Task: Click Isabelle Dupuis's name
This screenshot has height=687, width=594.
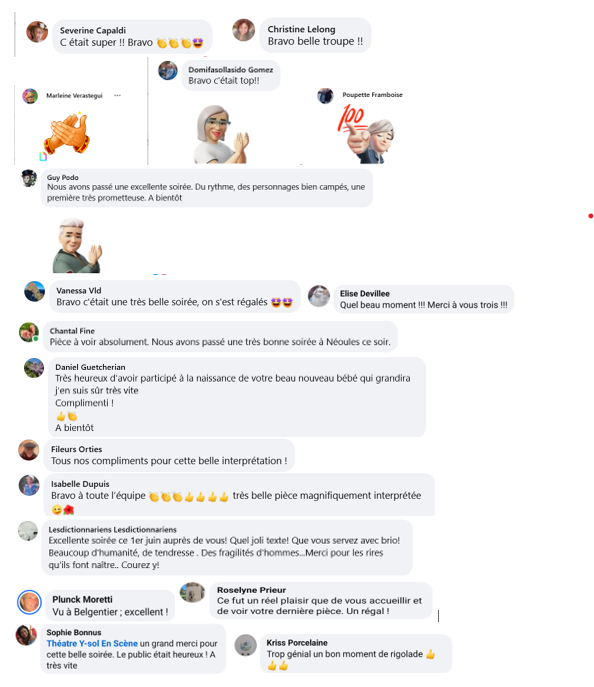Action: tap(80, 484)
